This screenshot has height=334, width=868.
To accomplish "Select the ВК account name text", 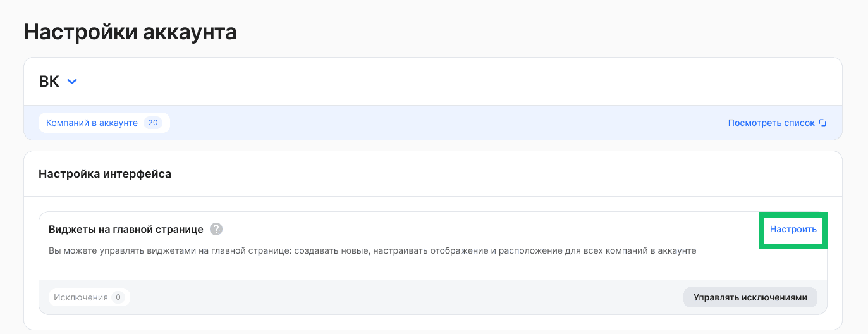I will 49,82.
